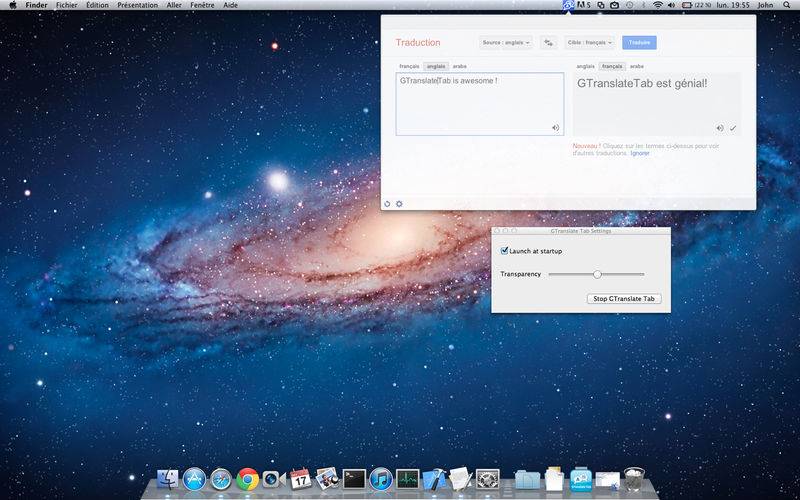The height and width of the screenshot is (500, 800).
Task: Toggle the Launch at startup checkbox
Action: point(505,251)
